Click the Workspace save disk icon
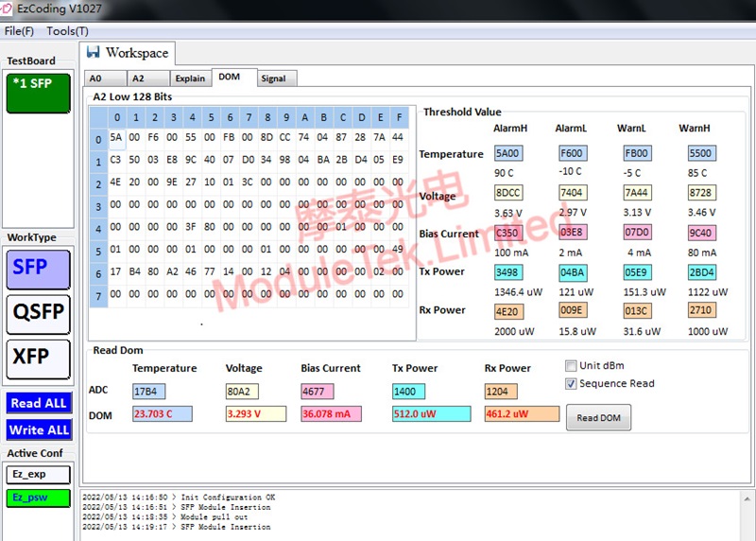This screenshot has height=541, width=756. (93, 52)
